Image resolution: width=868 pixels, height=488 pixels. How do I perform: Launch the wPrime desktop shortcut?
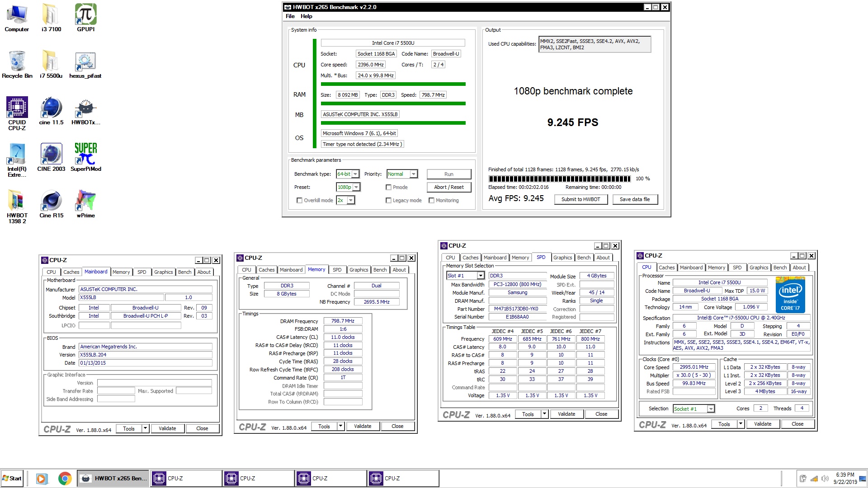coord(85,204)
